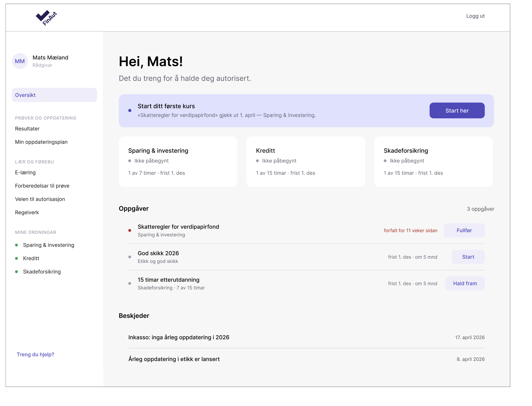This screenshot has height=406, width=532.
Task: Click the forfalt for 11 veker sidan label
Action: coord(411,230)
